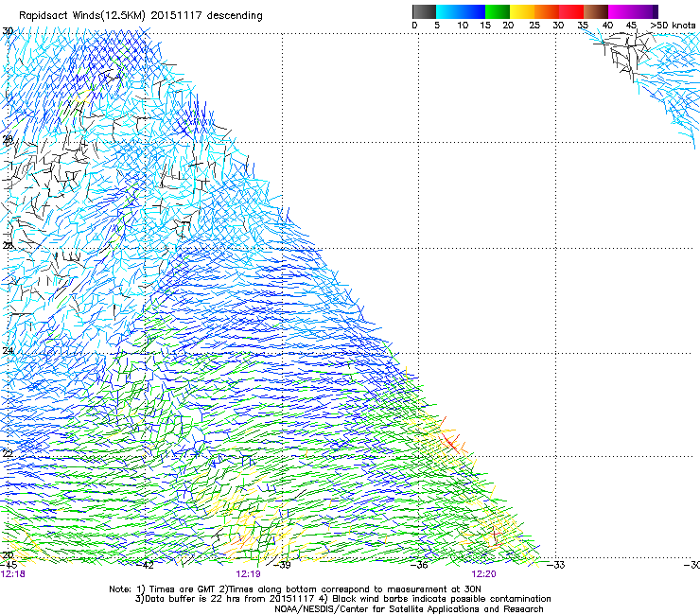Screen dimensions: 700x615
Task: Click the 12:20 time marker
Action: tap(484, 574)
